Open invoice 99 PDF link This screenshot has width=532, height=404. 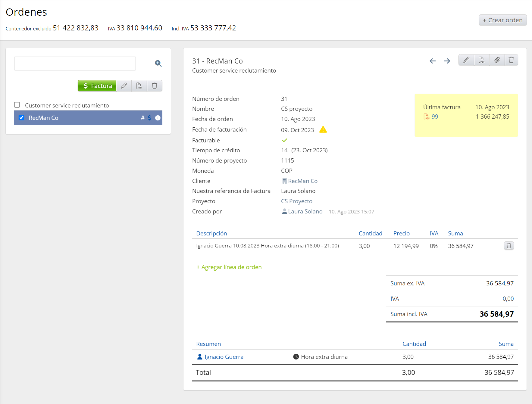(434, 117)
